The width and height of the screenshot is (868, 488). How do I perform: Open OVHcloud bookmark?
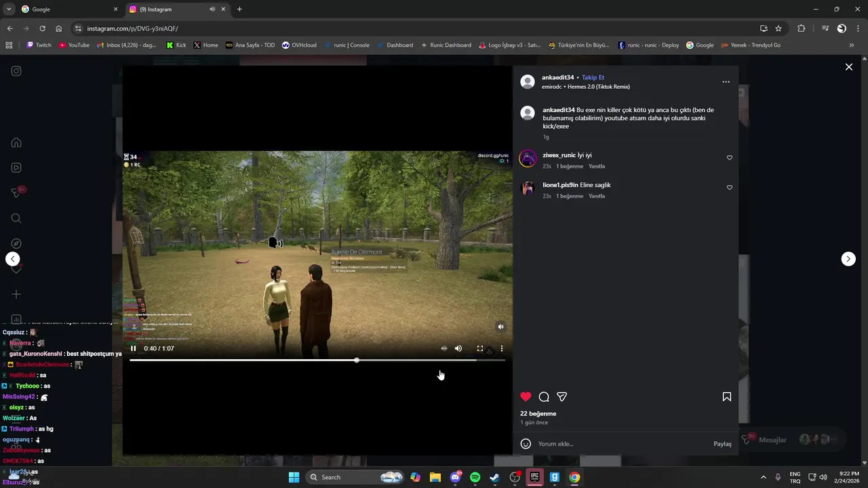tap(299, 45)
